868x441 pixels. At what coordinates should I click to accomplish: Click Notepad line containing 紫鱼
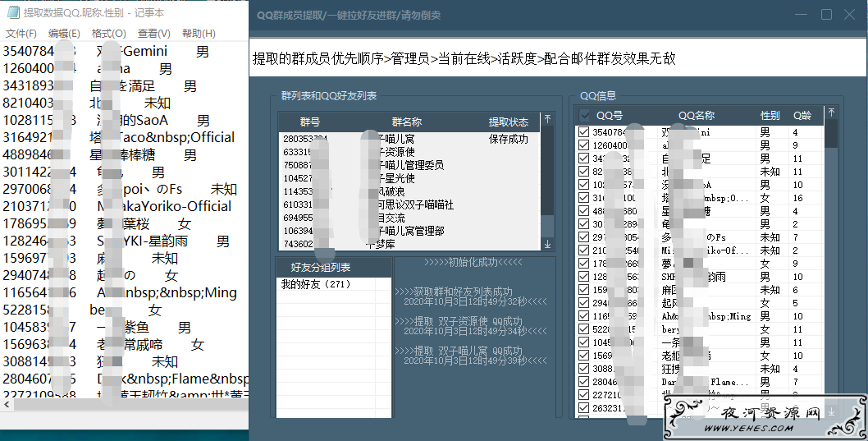[x=97, y=327]
